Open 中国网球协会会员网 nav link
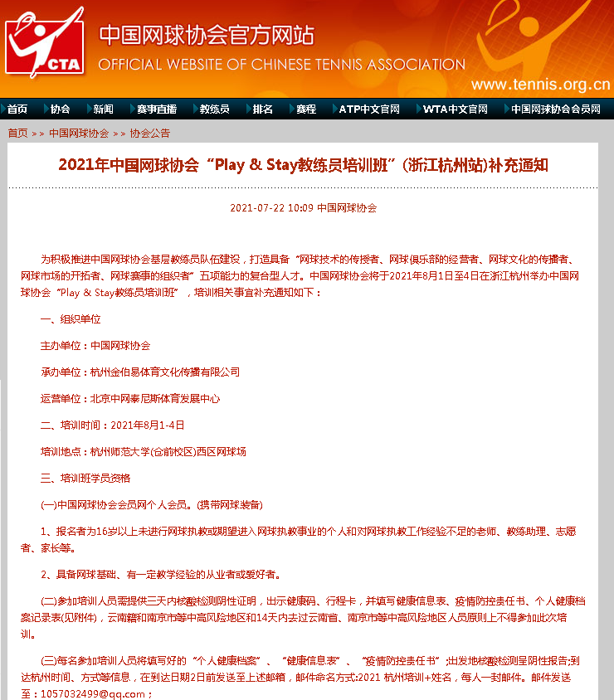The height and width of the screenshot is (700, 614). 555,109
